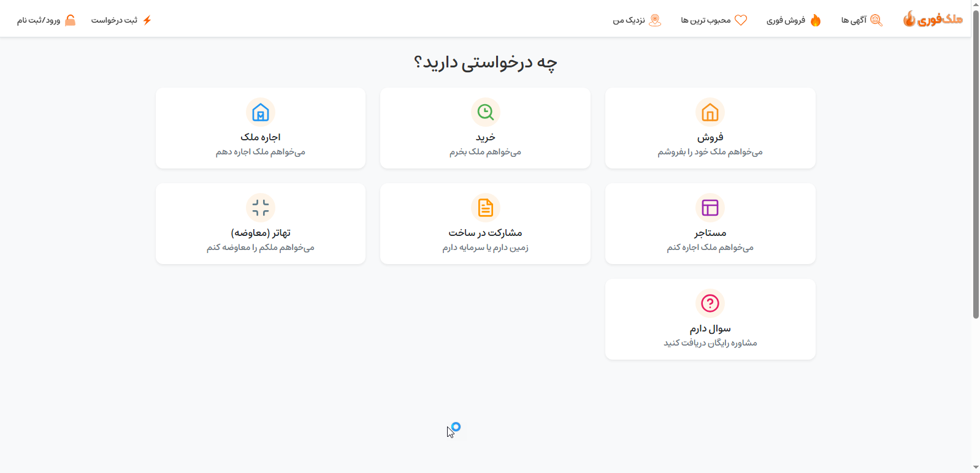
Task: Click text می‌خواهم ملک خود را بفروشم
Action: coord(710,152)
